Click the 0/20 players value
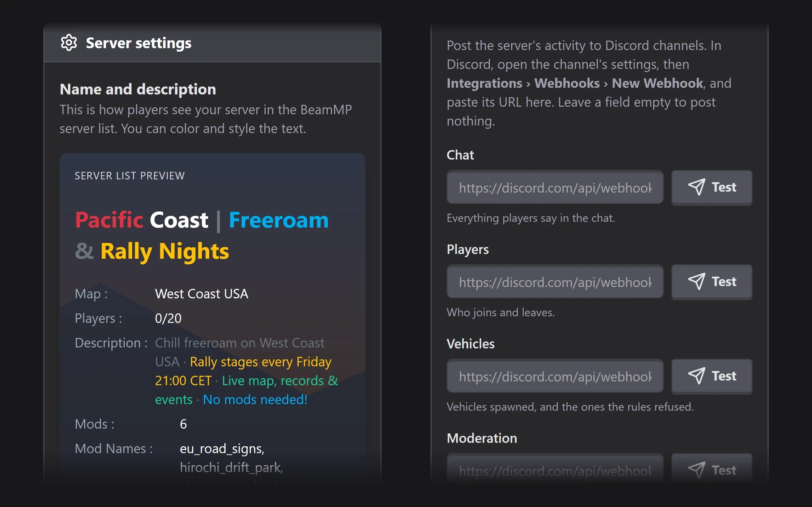812x507 pixels. (168, 318)
